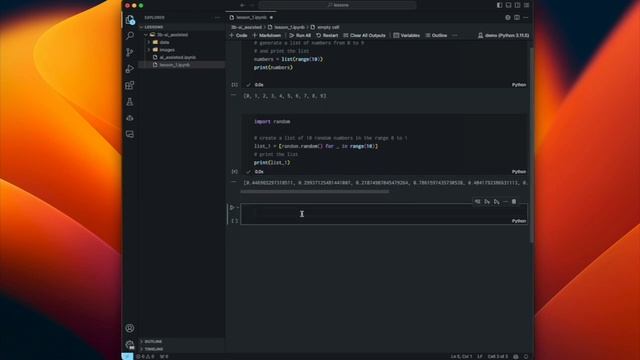Image resolution: width=640 pixels, height=360 pixels.
Task: Click Run by Line in cell toolbar
Action: click(477, 202)
